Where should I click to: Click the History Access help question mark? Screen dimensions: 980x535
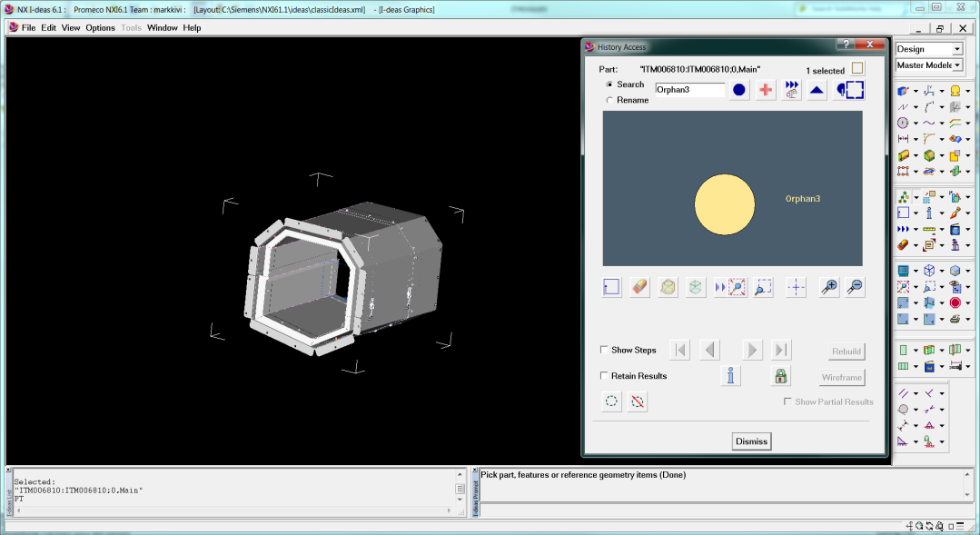[x=846, y=45]
